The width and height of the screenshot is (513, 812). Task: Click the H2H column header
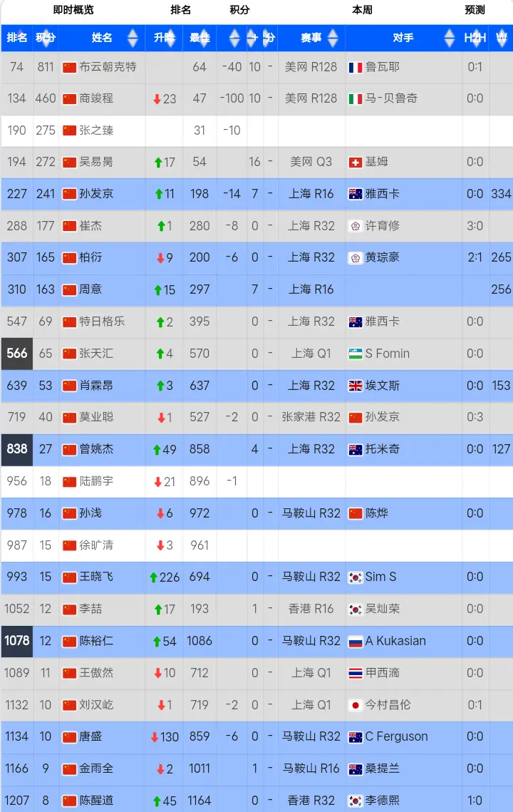(x=475, y=38)
